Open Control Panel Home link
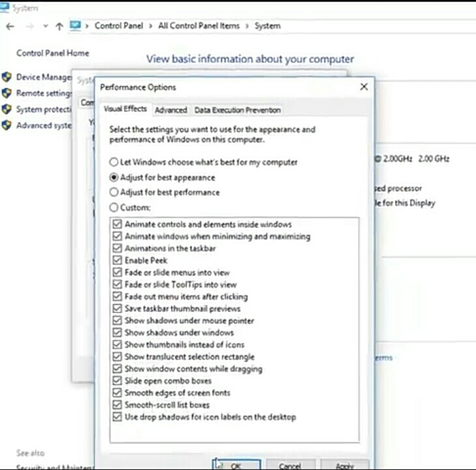The height and width of the screenshot is (470, 476). click(52, 53)
